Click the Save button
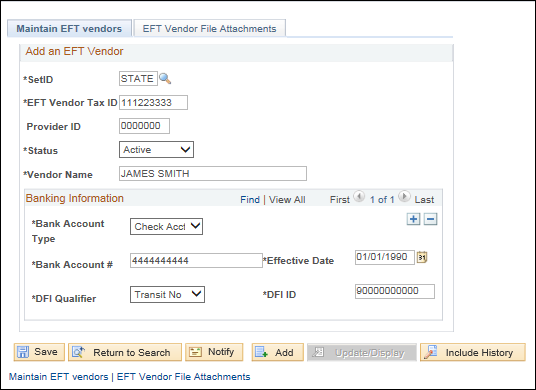 point(39,352)
